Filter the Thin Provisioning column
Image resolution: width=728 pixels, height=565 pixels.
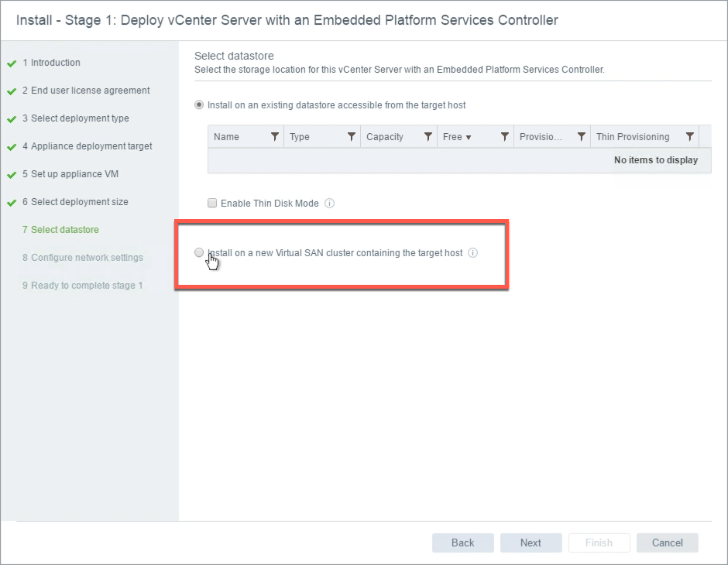tap(690, 137)
